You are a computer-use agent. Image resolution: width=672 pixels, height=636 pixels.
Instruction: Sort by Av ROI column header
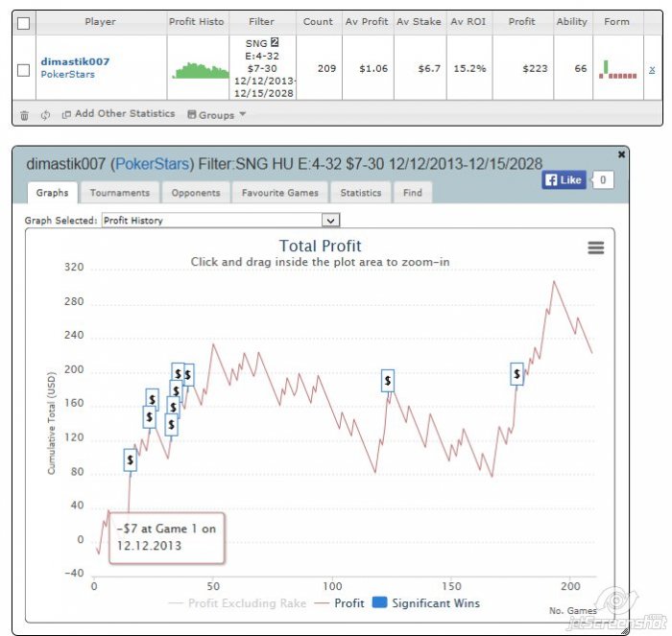pyautogui.click(x=468, y=22)
